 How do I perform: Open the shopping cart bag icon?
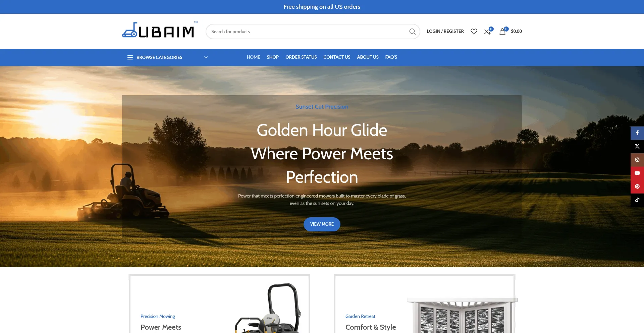coord(502,32)
